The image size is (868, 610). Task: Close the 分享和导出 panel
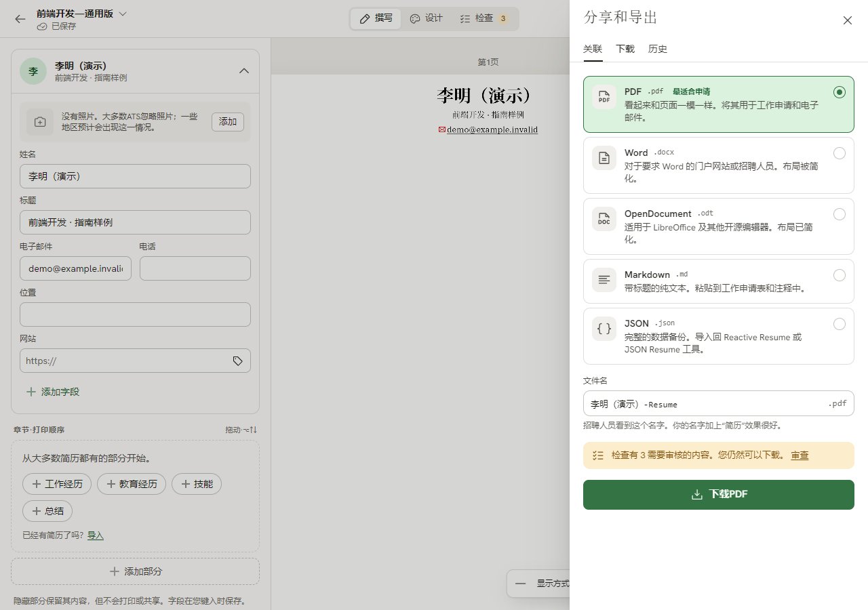847,20
